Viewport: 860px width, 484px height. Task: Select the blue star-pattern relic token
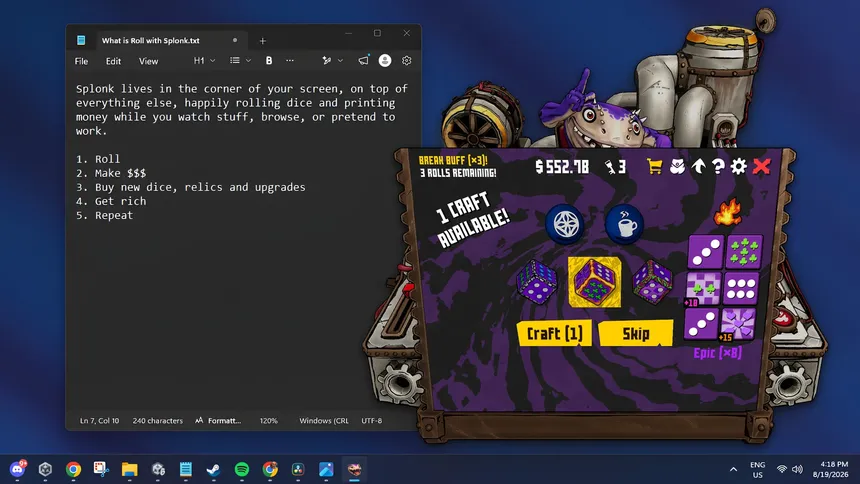(x=565, y=224)
